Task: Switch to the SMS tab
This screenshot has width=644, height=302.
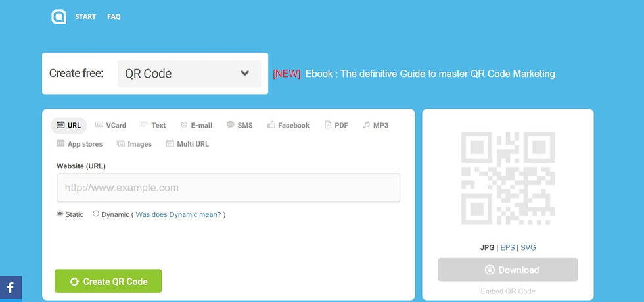Action: (x=240, y=126)
